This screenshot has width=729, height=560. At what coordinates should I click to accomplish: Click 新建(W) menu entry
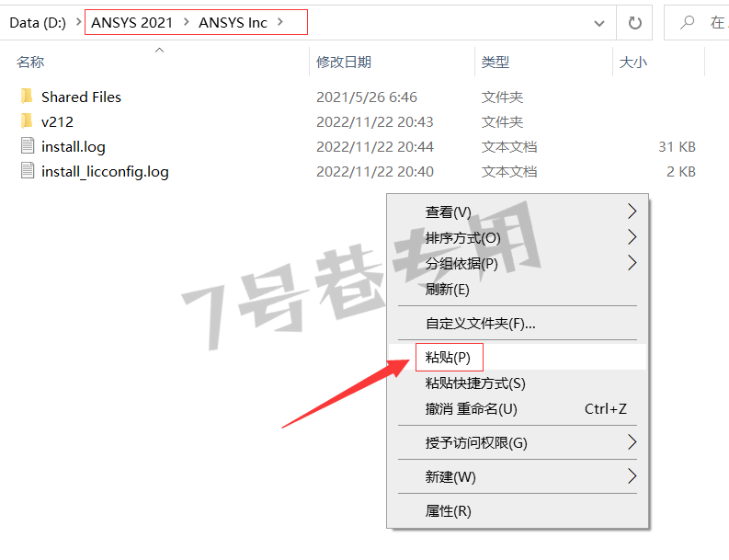[x=518, y=476]
